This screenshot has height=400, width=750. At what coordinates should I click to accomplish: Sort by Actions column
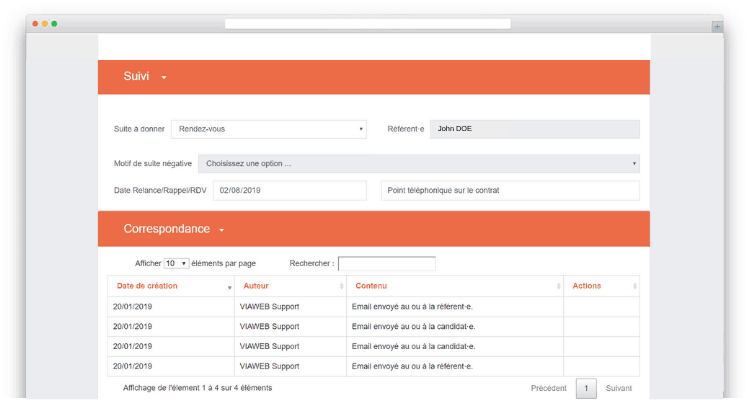click(602, 286)
